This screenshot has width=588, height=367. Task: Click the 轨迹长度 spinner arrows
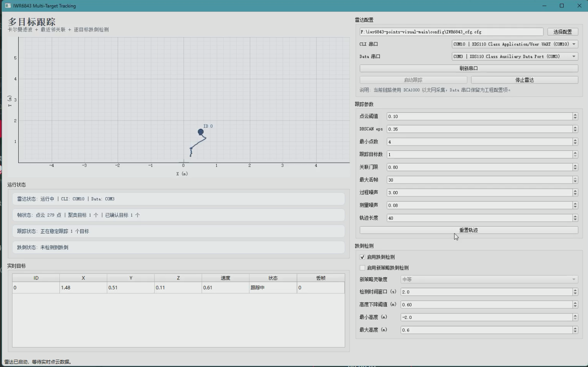[x=575, y=218]
